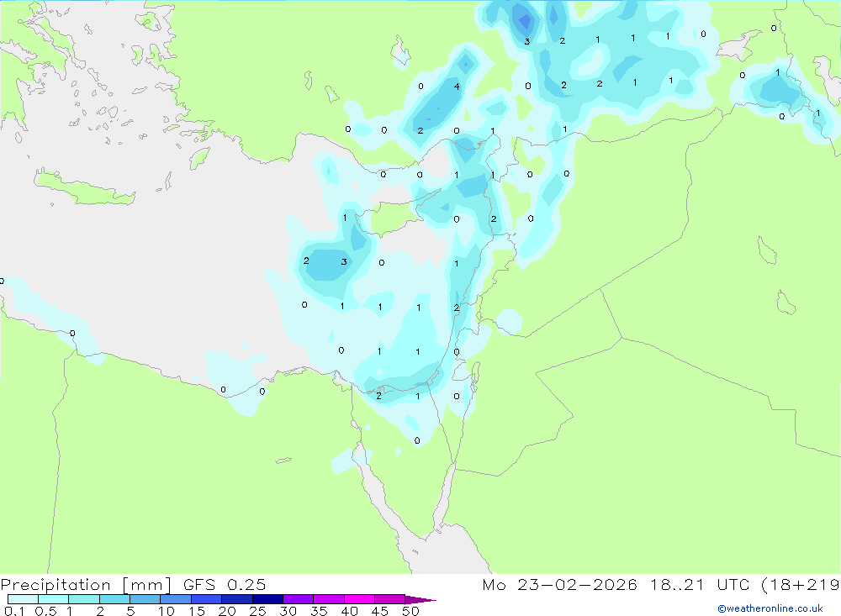Click the 0.1 to 0.5 mm legend swatch
Image resolution: width=841 pixels, height=616 pixels.
click(23, 599)
